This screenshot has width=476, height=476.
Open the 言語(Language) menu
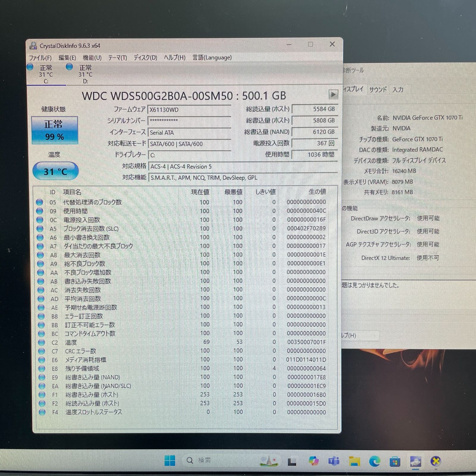tap(212, 58)
